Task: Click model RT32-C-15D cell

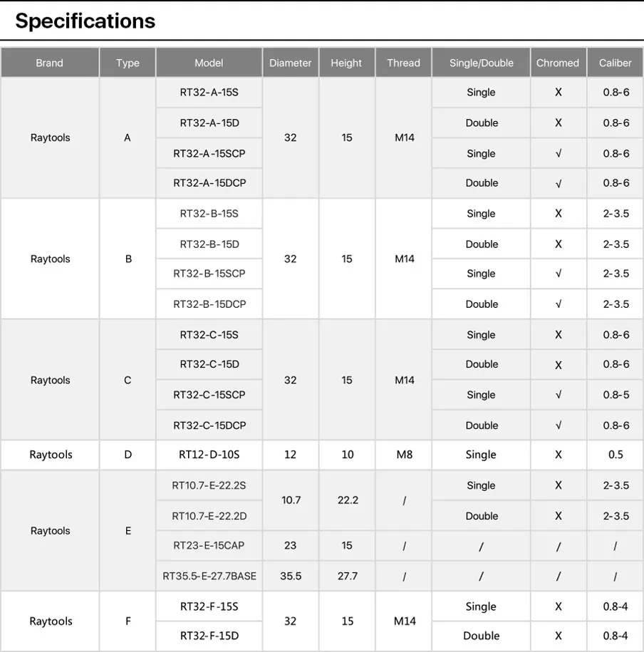Action: pyautogui.click(x=209, y=364)
